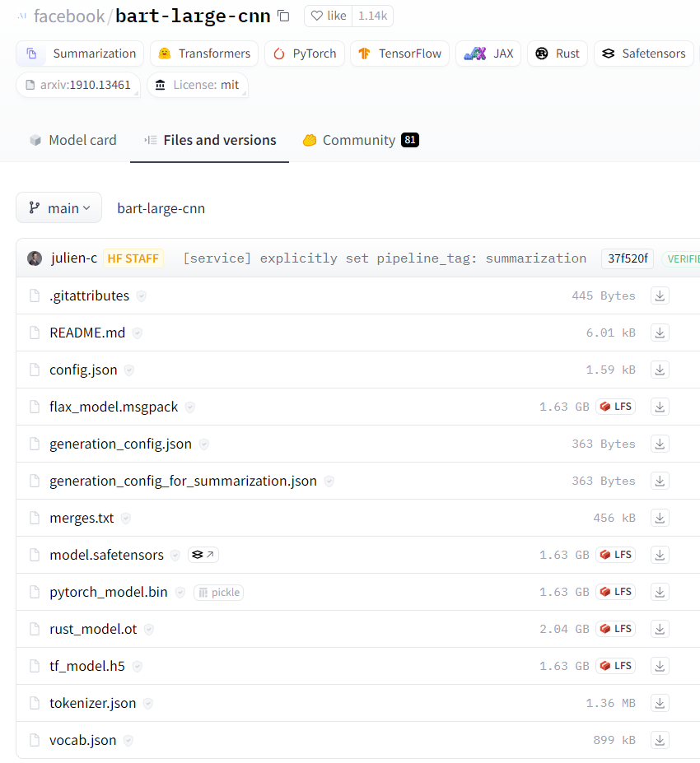Click the PyTorch tag
The height and width of the screenshot is (763, 700).
pos(305,54)
